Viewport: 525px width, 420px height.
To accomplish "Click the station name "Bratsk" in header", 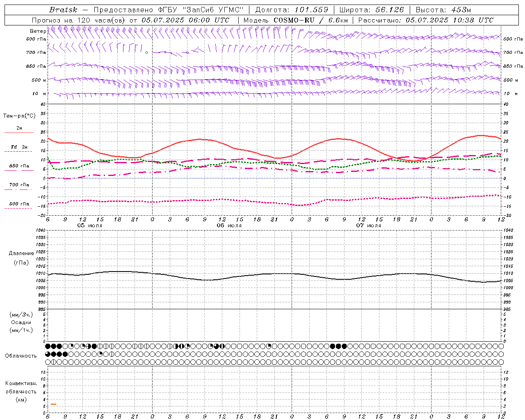I will (x=63, y=10).
